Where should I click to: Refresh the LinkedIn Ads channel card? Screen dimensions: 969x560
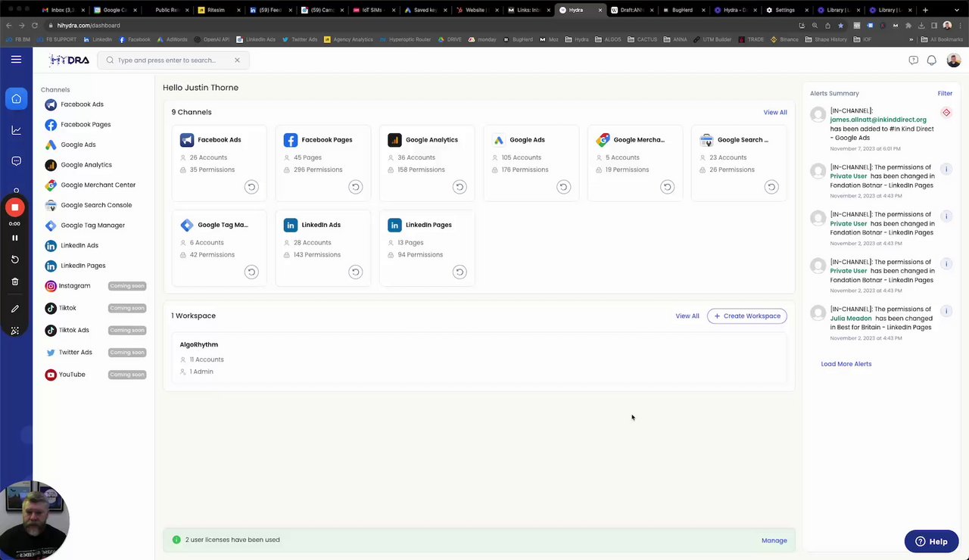(x=355, y=272)
